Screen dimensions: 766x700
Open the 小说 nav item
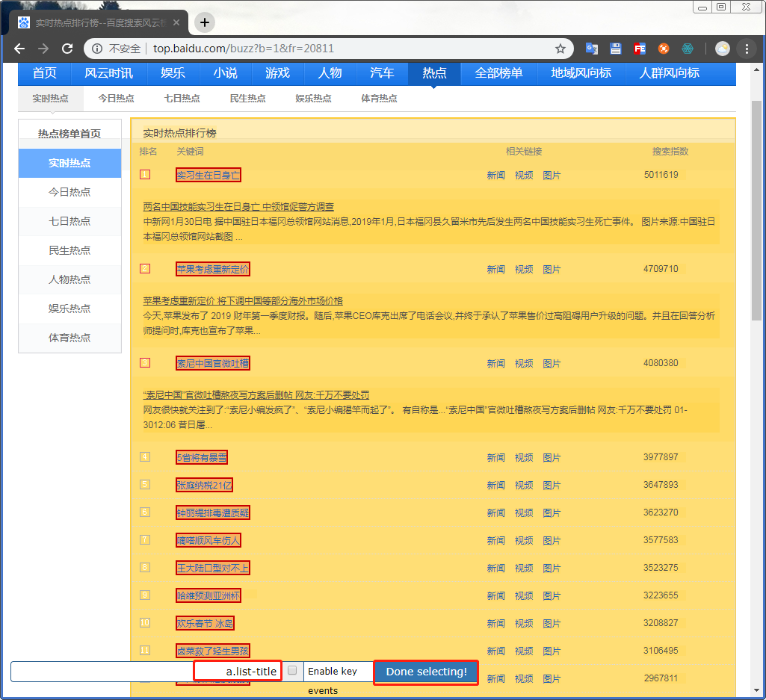(225, 73)
